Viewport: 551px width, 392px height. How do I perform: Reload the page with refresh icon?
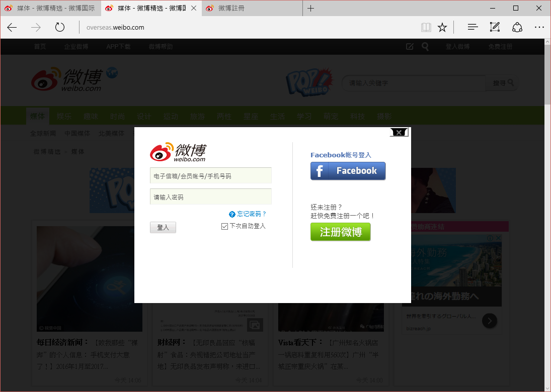tap(60, 27)
